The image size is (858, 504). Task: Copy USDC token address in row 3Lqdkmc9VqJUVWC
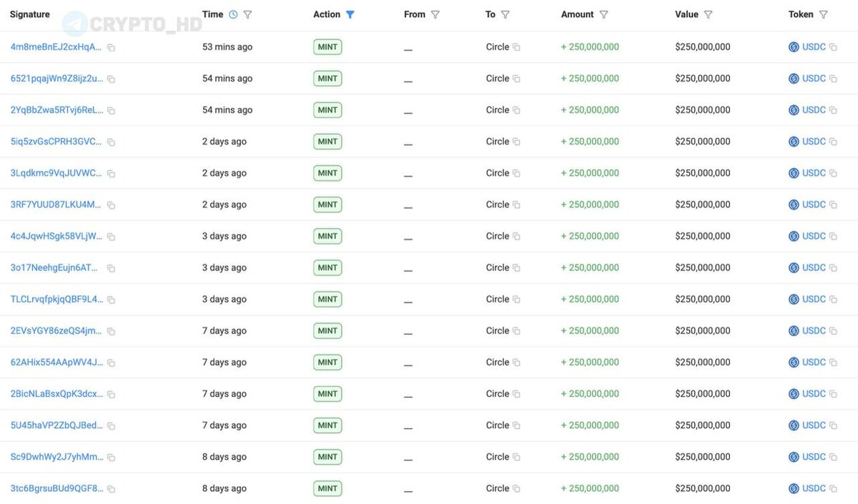pos(833,173)
